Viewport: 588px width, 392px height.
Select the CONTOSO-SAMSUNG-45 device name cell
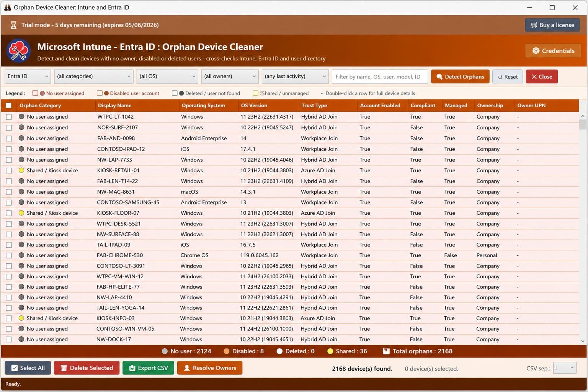coord(128,202)
